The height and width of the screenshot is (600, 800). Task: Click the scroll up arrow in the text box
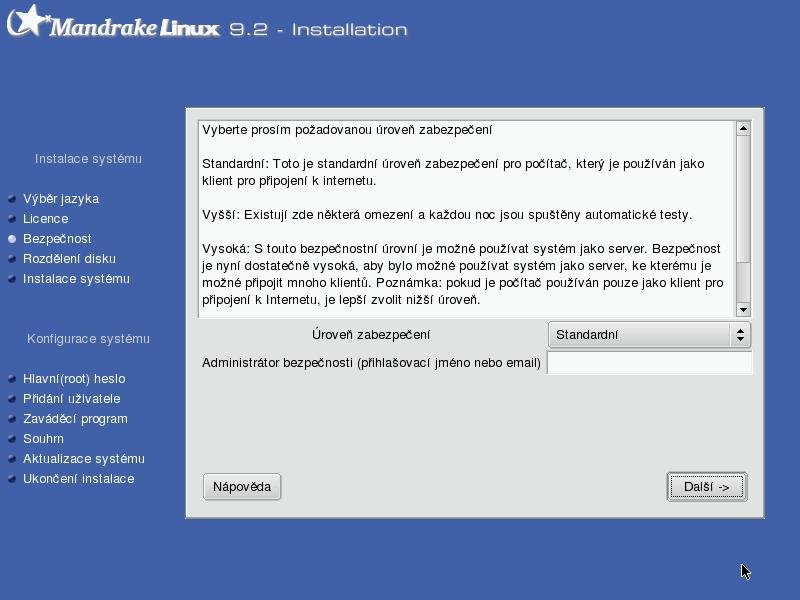click(x=743, y=128)
